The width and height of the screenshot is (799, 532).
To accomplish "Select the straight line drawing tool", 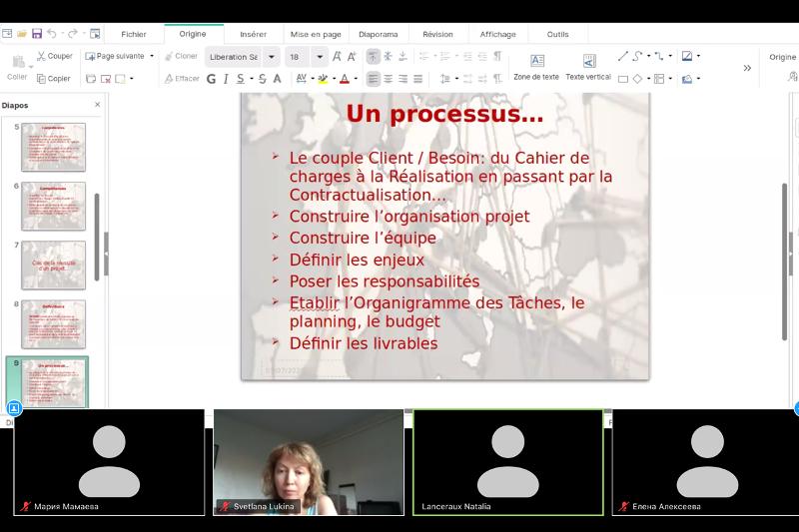I will [622, 56].
